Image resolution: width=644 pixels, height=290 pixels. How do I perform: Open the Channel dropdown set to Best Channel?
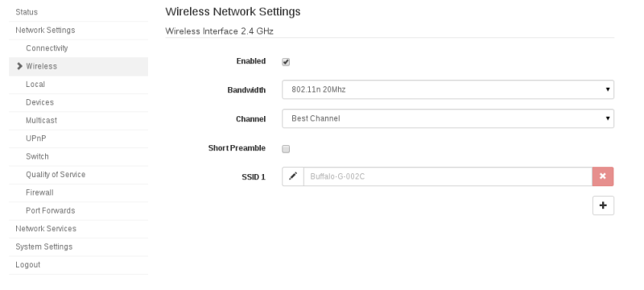click(x=448, y=118)
